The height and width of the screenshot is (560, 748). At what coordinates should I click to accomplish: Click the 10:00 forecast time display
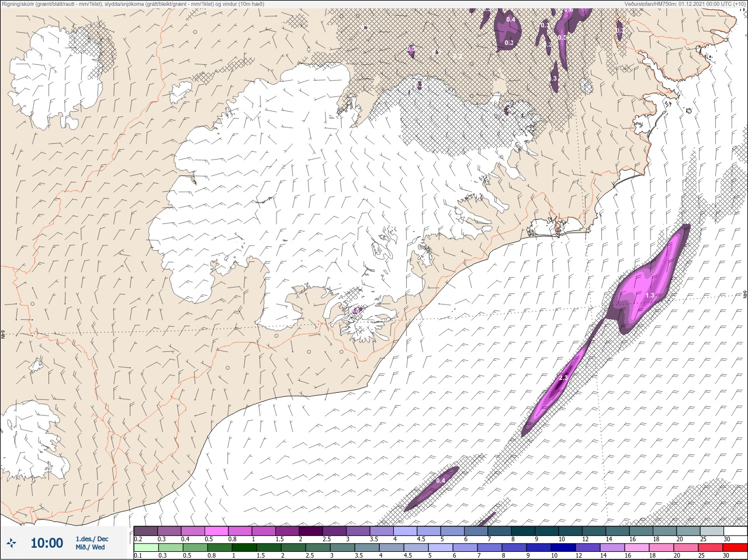click(47, 543)
